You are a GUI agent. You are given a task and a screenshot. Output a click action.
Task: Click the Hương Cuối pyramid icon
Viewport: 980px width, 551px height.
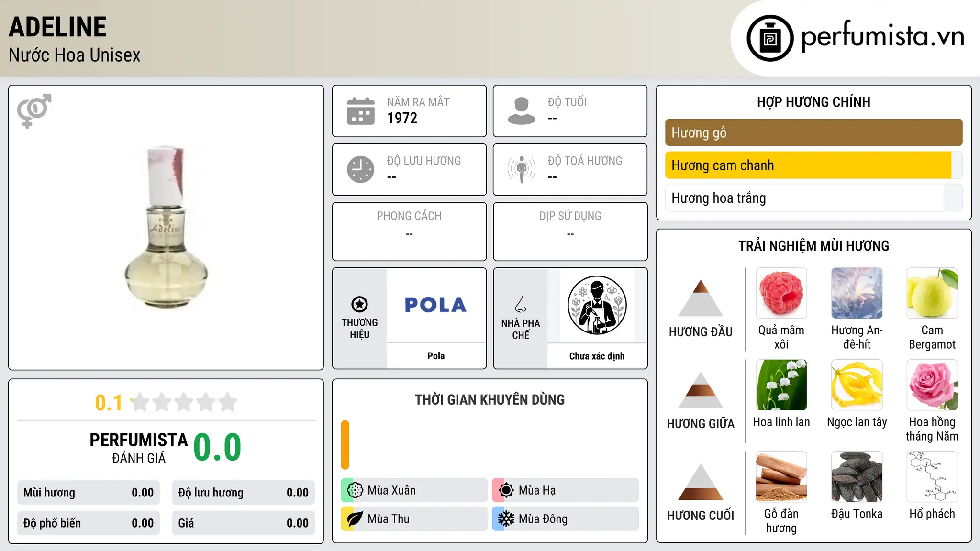pos(701,482)
